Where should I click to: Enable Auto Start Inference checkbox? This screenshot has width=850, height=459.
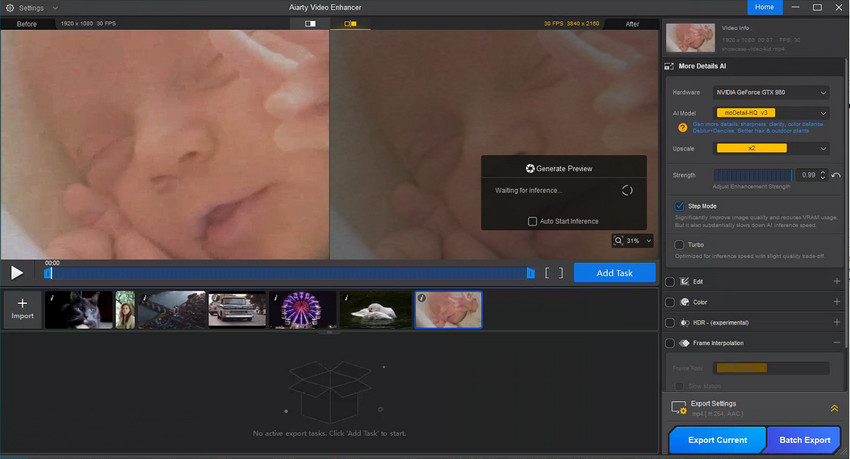(532, 221)
